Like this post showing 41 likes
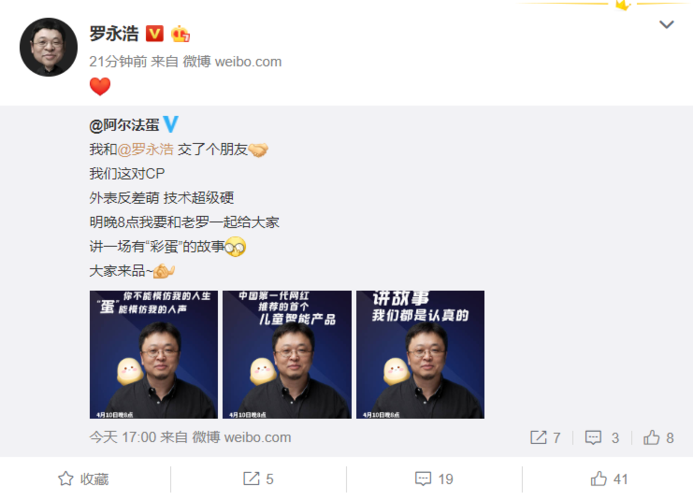 tap(609, 479)
